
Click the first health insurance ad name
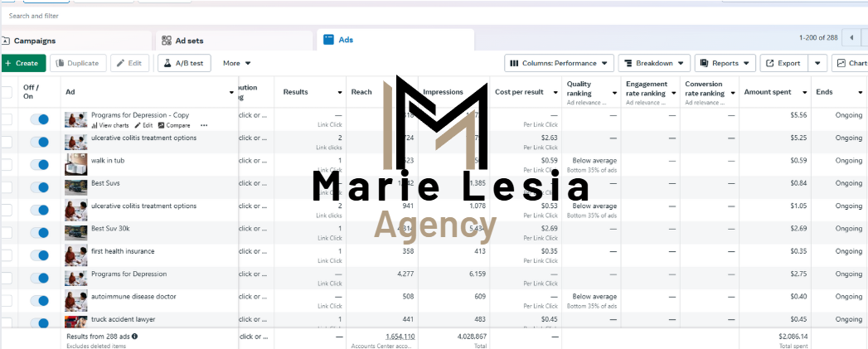point(123,251)
